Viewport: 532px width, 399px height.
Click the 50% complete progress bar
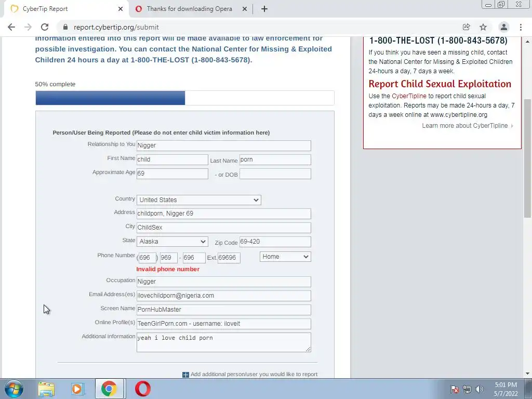point(185,98)
